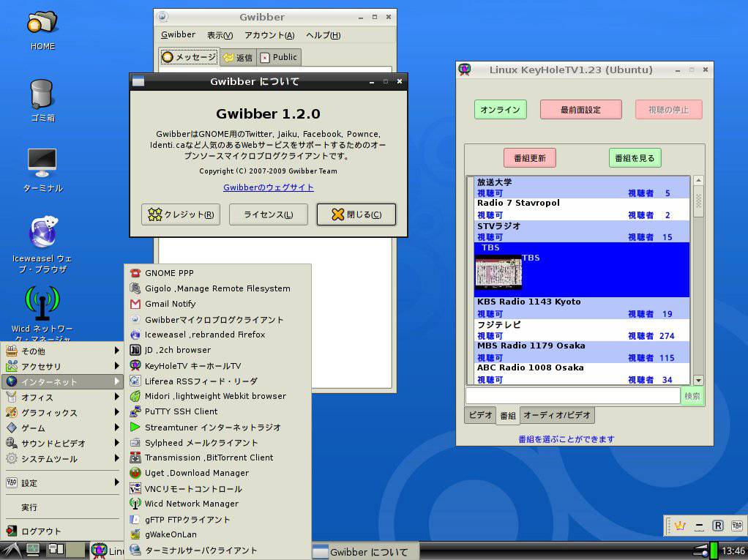Click the Streamtuner internet radio play icon
The height and width of the screenshot is (560, 748).
(135, 427)
